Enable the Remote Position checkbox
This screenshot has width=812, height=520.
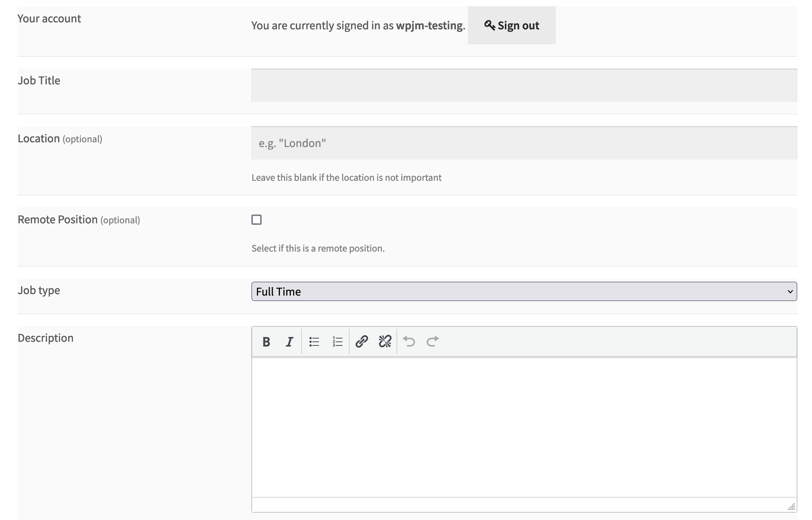pos(256,220)
